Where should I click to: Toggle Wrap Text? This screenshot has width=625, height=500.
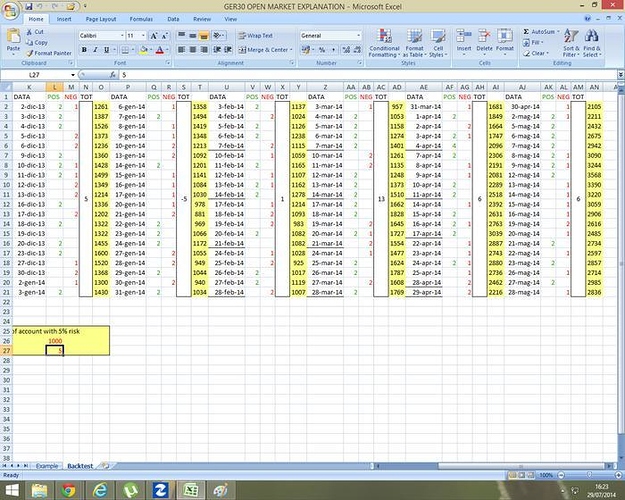pyautogui.click(x=256, y=36)
